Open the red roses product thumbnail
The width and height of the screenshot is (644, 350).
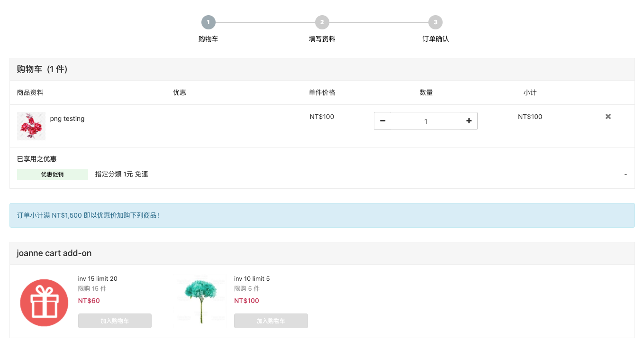[x=31, y=126]
